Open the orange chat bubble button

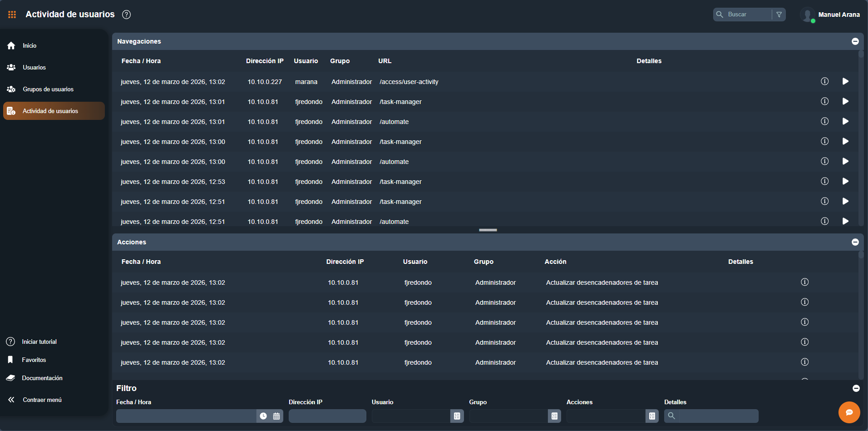pyautogui.click(x=849, y=412)
